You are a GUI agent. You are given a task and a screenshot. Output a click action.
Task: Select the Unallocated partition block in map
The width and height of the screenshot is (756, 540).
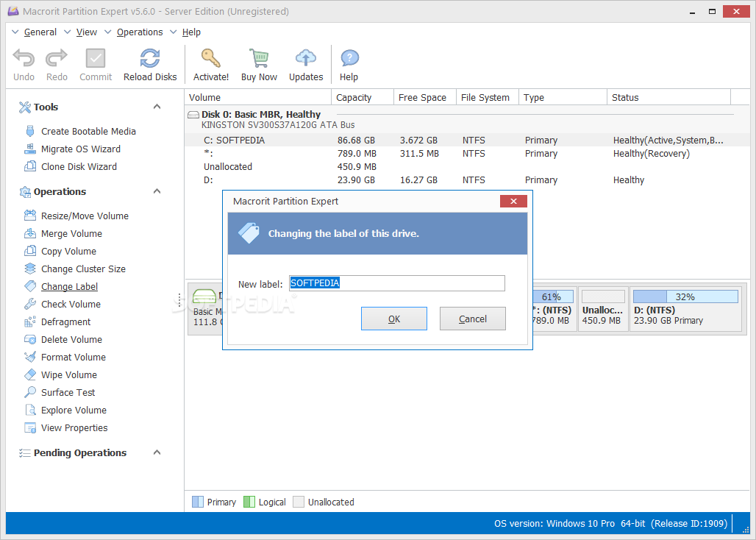[603, 309]
